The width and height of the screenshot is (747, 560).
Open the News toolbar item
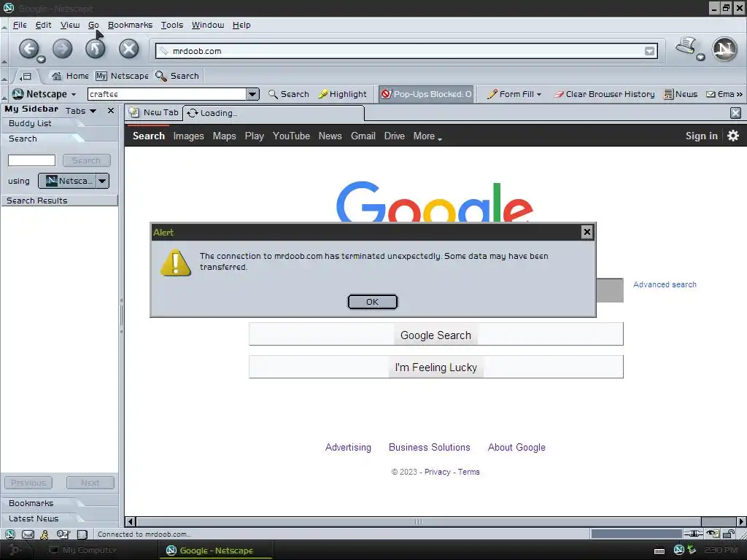pyautogui.click(x=681, y=94)
